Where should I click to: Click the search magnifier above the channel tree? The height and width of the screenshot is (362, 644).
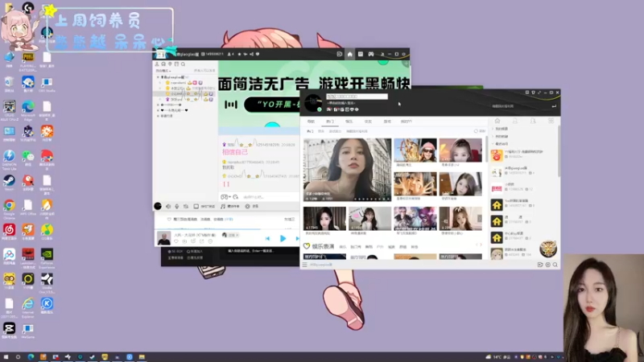184,64
